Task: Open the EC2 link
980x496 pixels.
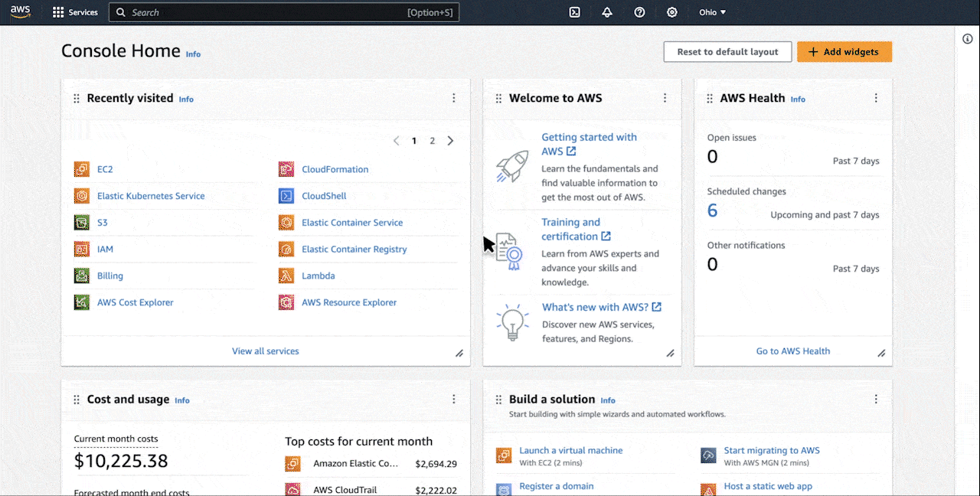Action: point(105,169)
